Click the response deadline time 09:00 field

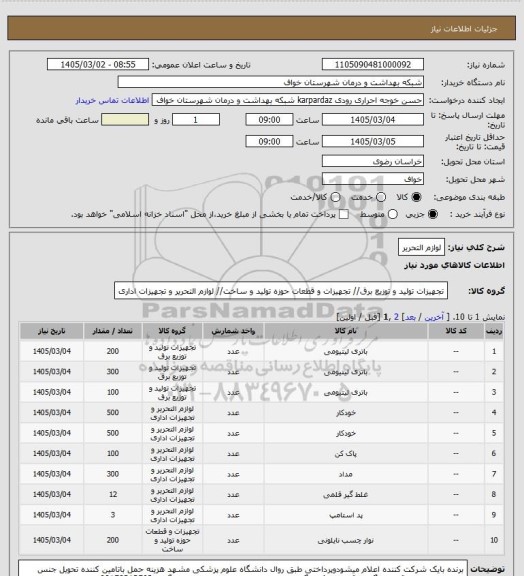tap(269, 120)
